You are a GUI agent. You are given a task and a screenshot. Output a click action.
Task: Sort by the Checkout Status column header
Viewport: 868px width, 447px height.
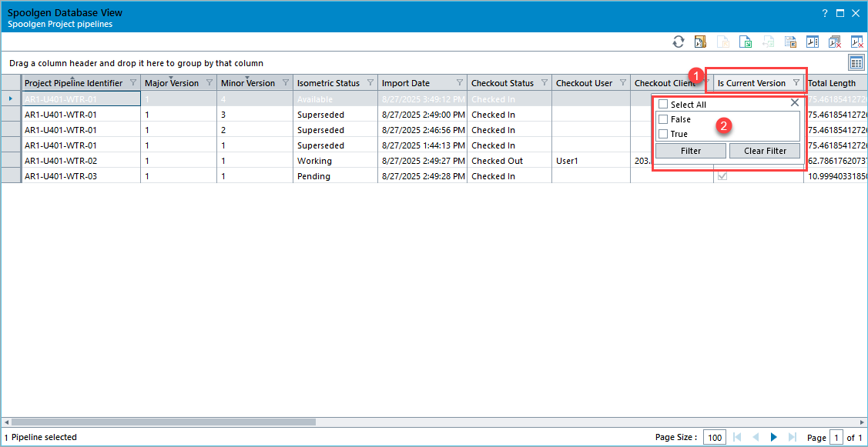click(x=502, y=83)
